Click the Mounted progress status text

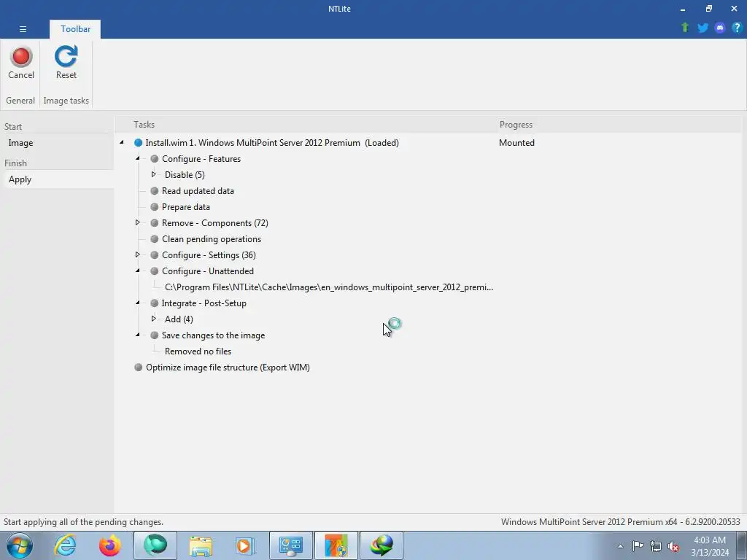tap(516, 143)
